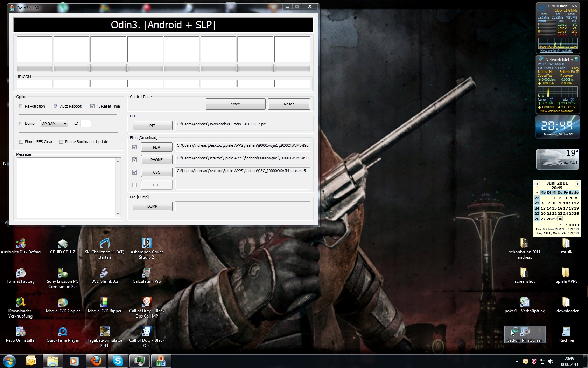Viewport: 588px width, 368px height.
Task: Open Calculatem Pro desktop icon
Action: pos(147,276)
